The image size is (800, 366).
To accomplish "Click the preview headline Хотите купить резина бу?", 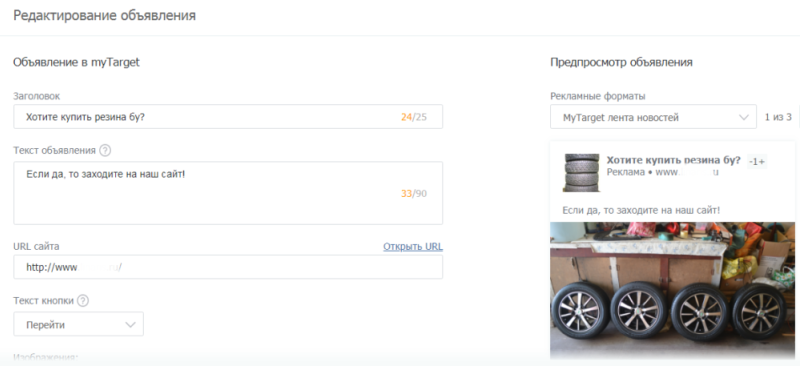I will pos(673,160).
